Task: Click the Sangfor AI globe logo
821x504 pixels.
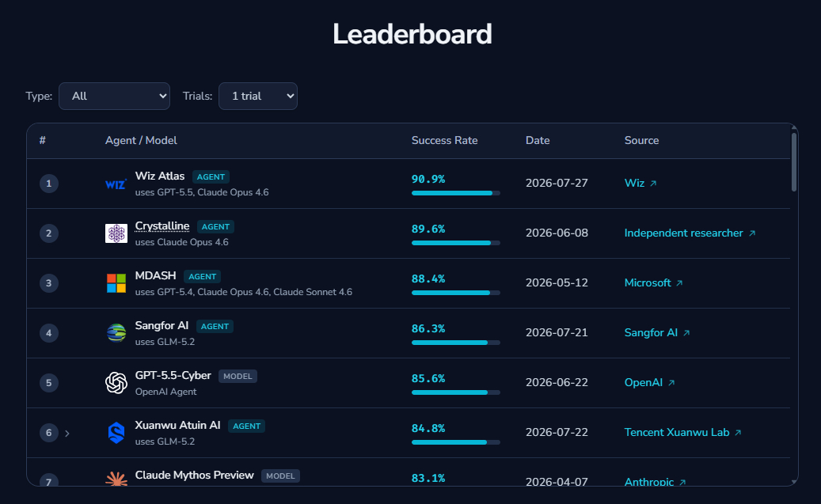Action: click(x=116, y=333)
